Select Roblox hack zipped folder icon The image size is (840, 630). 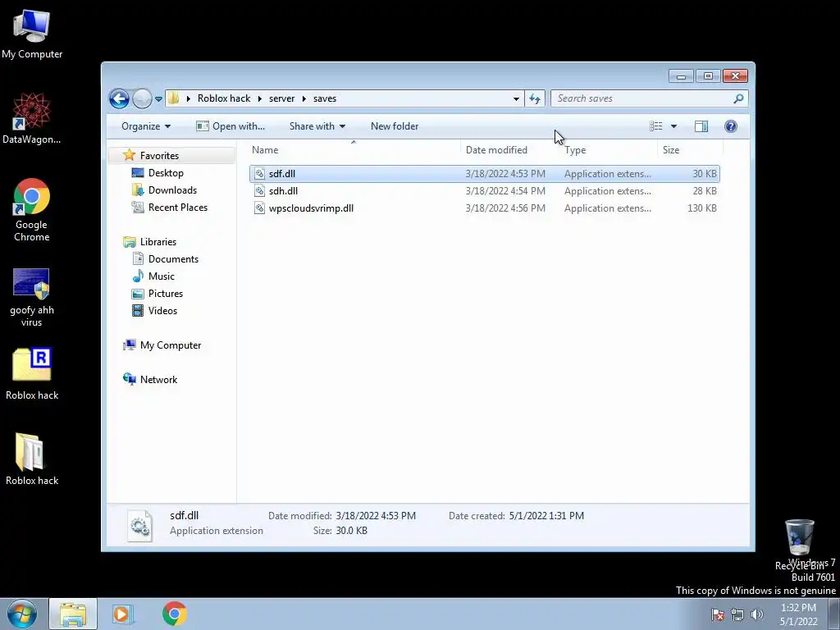pyautogui.click(x=32, y=459)
